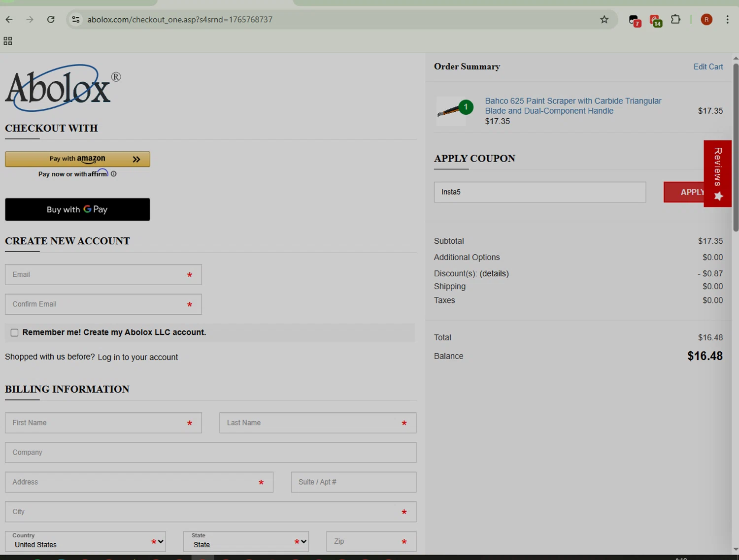
Task: Click the Shipping label
Action: [x=450, y=286]
